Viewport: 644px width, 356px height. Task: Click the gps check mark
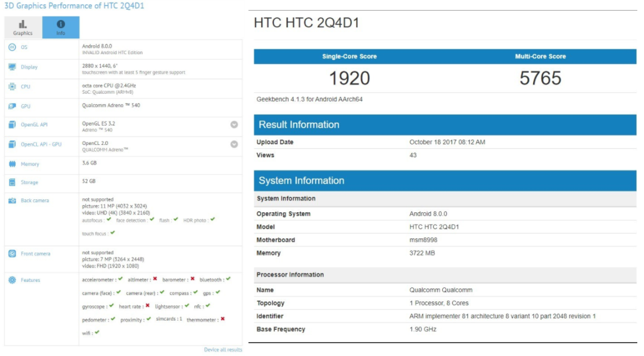pos(218,292)
